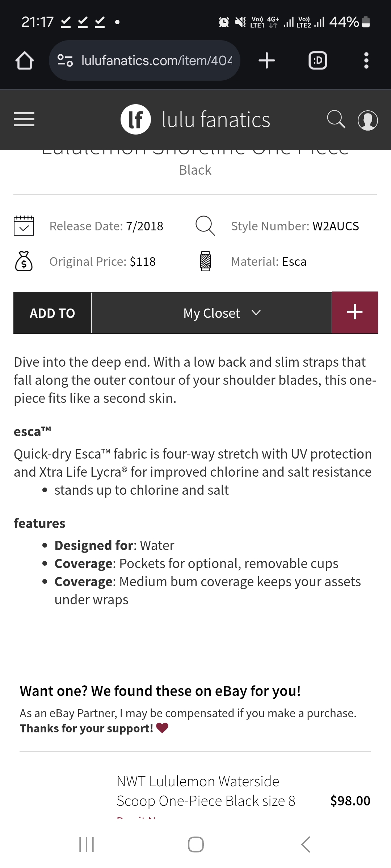
Task: Go to browser home page
Action: coord(25,60)
